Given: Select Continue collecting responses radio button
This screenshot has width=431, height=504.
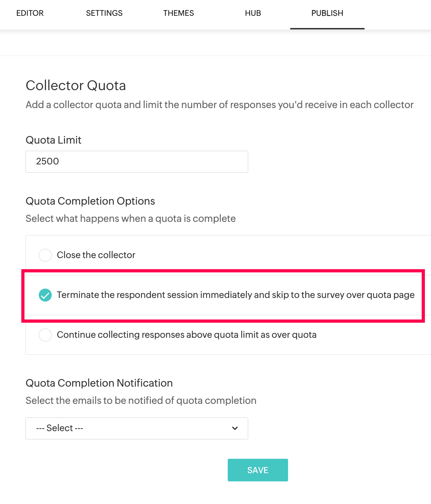Looking at the screenshot, I should click(x=45, y=335).
